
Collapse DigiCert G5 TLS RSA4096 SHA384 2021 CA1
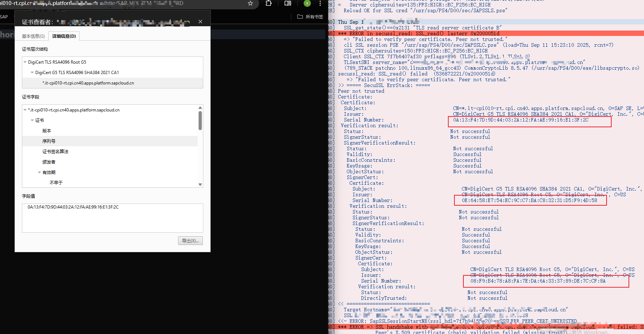pyautogui.click(x=32, y=73)
